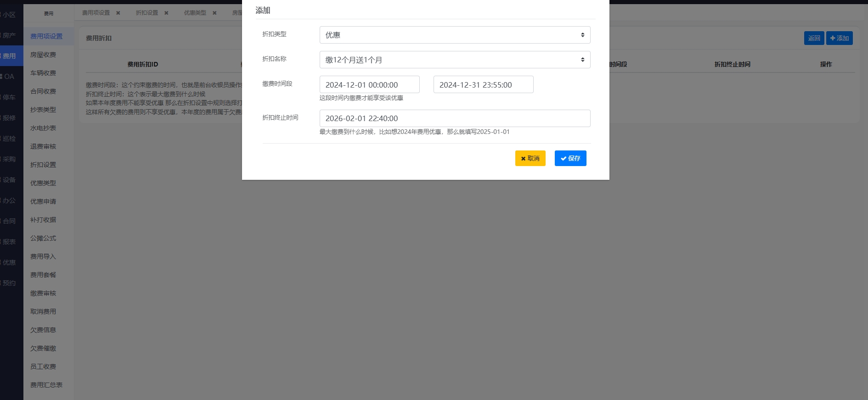Open the 停车 module in sidebar
Screen dimensions: 868x400
[x=9, y=97]
